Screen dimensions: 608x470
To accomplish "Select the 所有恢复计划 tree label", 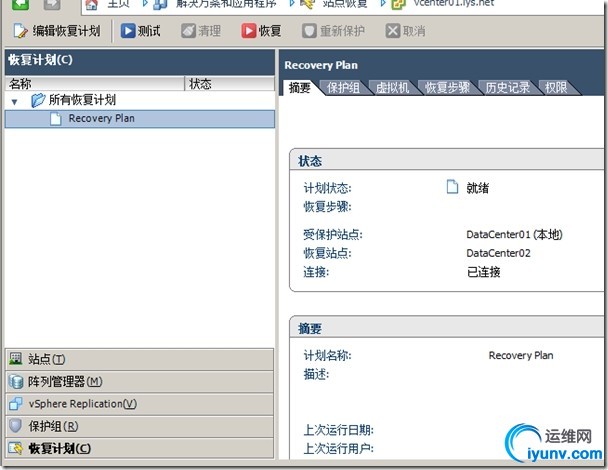I will click(82, 100).
